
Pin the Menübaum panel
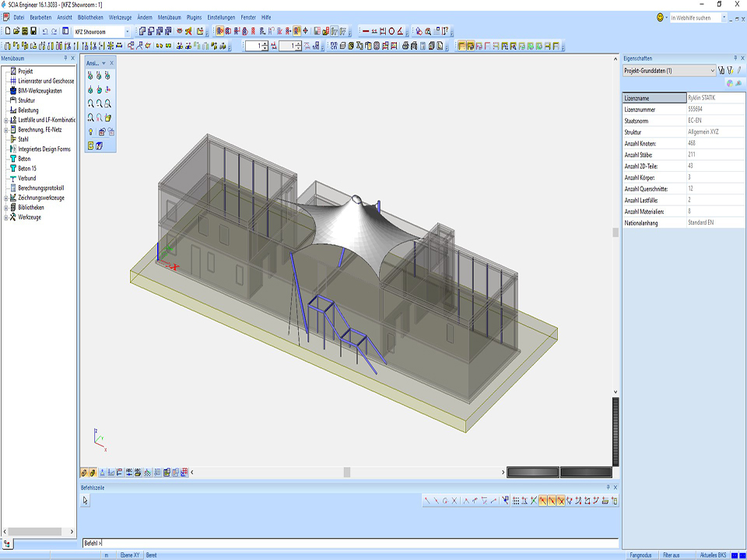coord(65,58)
